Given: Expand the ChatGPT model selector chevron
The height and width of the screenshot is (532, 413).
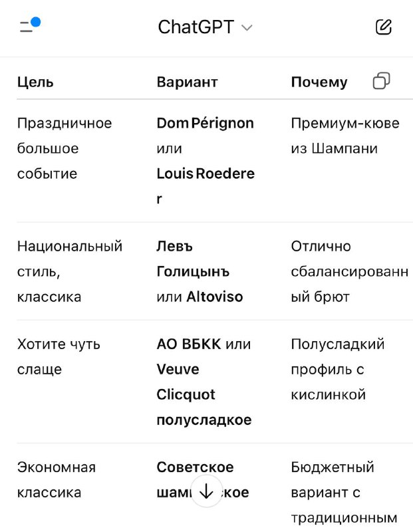Looking at the screenshot, I should [x=247, y=28].
